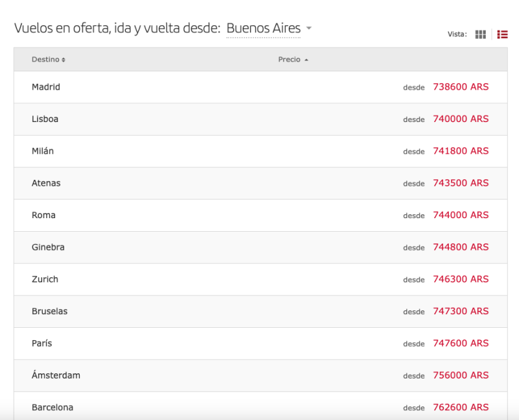Open the Barcelona flight offer
This screenshot has height=420, width=519.
[x=53, y=408]
